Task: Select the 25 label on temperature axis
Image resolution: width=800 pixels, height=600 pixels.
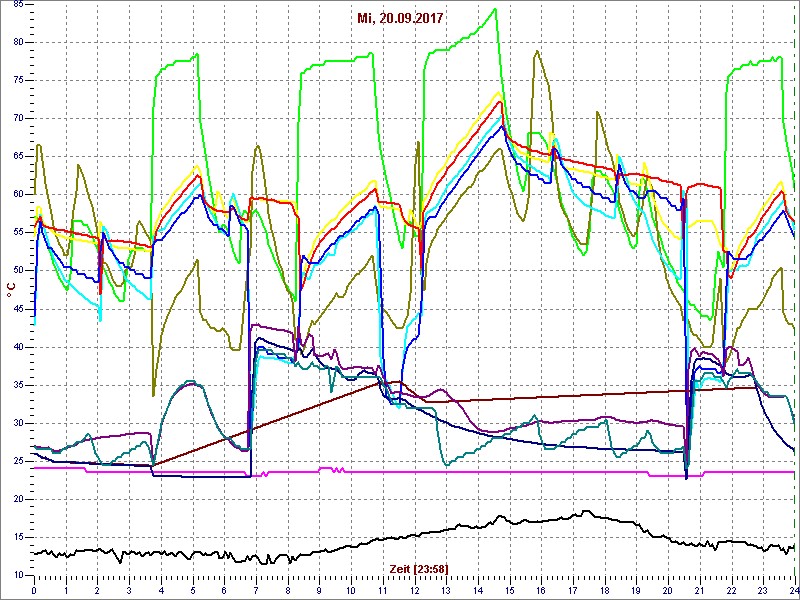Action: [x=17, y=461]
